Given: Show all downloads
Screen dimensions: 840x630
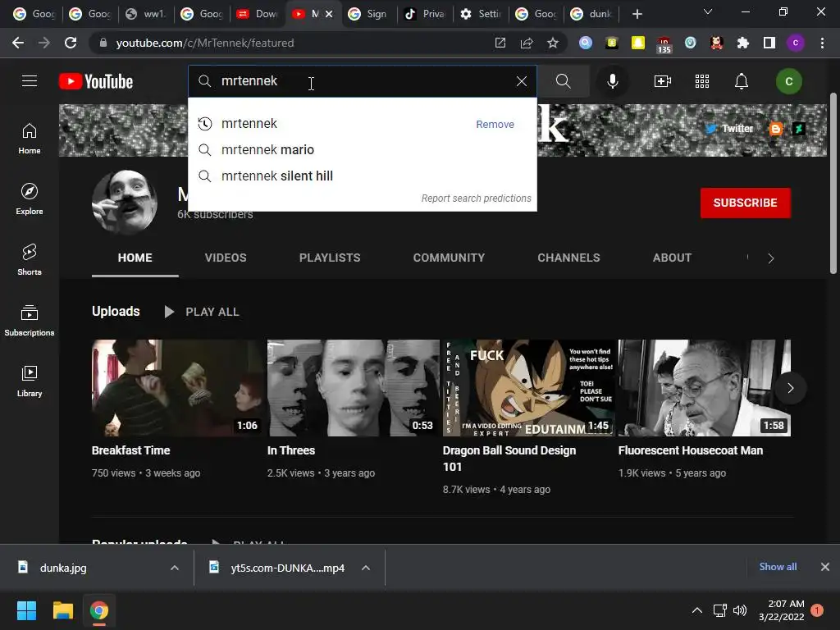Looking at the screenshot, I should click(778, 567).
